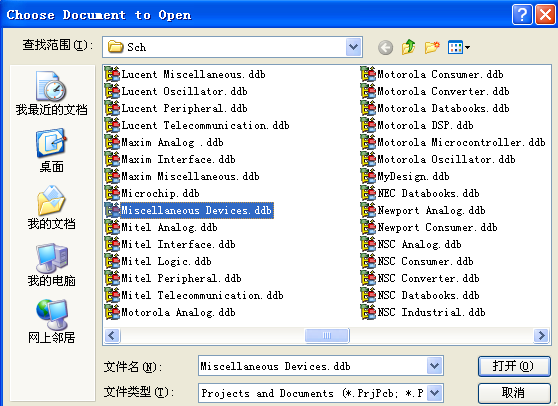Click the file name input field
Viewport: 558px width, 406px height.
click(x=312, y=366)
